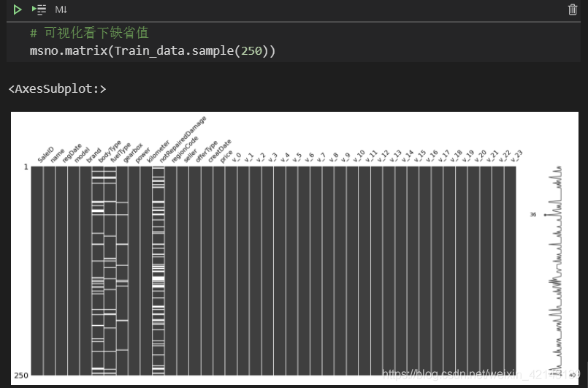Select the <AxesSubplot:> output text
Viewport: 588px width, 388px height.
pyautogui.click(x=57, y=88)
